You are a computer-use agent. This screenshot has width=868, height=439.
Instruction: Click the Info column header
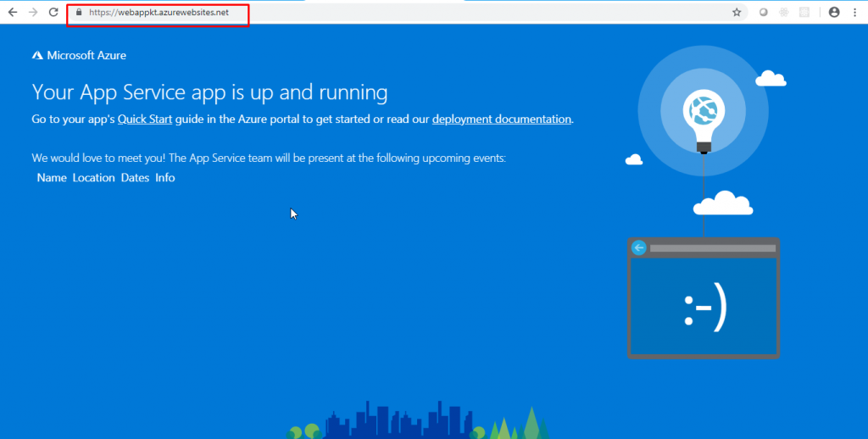click(165, 178)
